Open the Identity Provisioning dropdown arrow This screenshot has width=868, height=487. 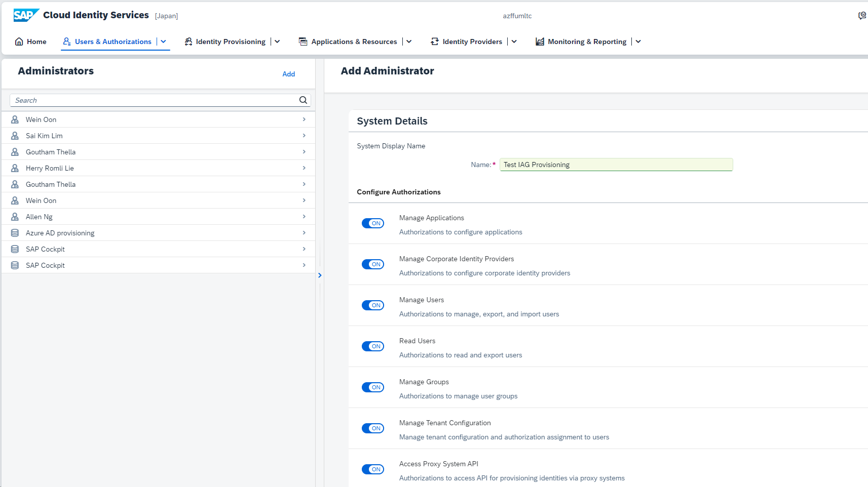pyautogui.click(x=277, y=42)
